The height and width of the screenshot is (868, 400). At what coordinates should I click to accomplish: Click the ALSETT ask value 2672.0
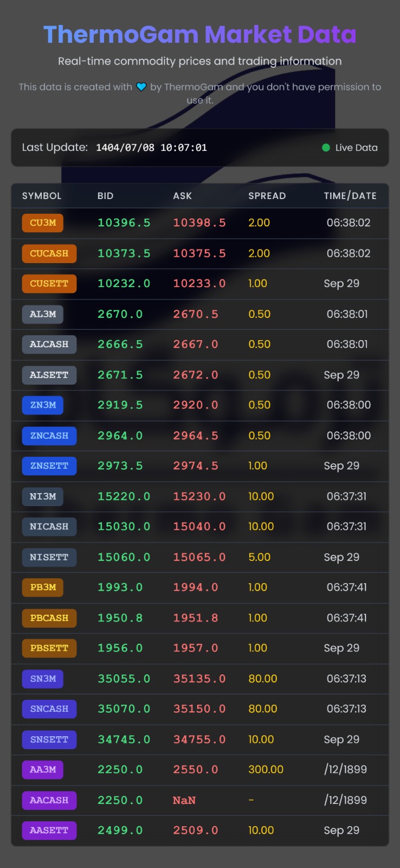pyautogui.click(x=196, y=375)
